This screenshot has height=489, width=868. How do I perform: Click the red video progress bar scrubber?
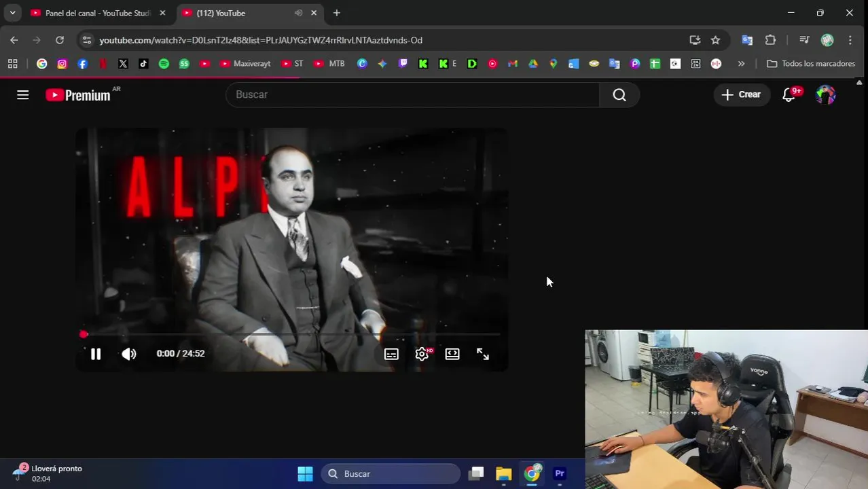[x=84, y=334]
